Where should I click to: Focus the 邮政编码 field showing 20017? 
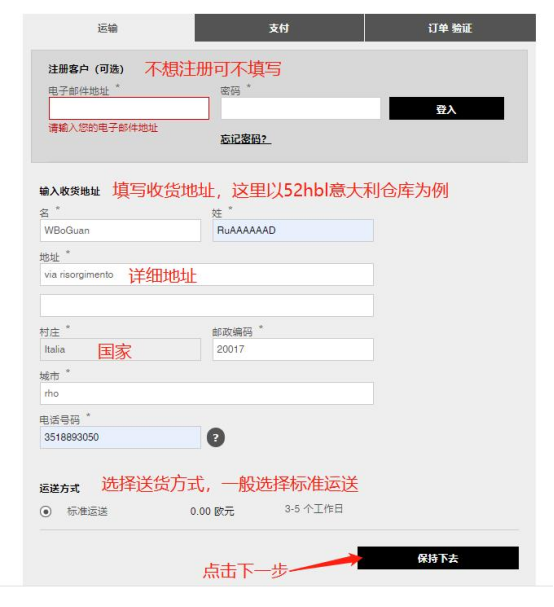click(x=293, y=349)
